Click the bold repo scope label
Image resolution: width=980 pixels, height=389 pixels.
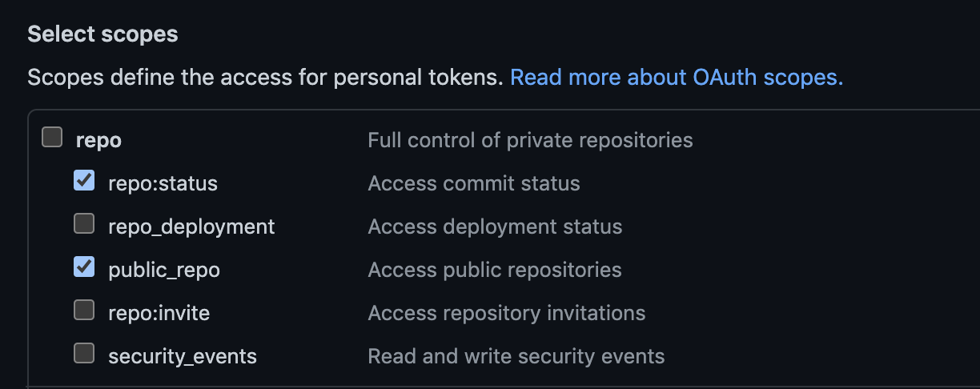pyautogui.click(x=98, y=141)
